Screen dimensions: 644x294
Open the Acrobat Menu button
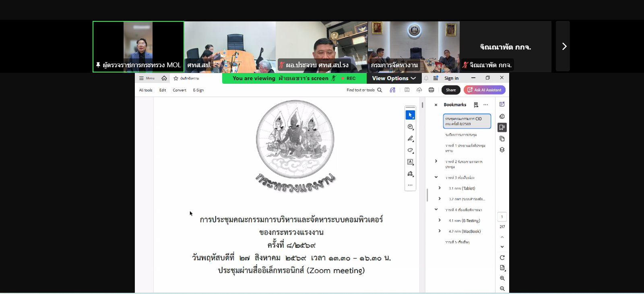click(x=147, y=78)
